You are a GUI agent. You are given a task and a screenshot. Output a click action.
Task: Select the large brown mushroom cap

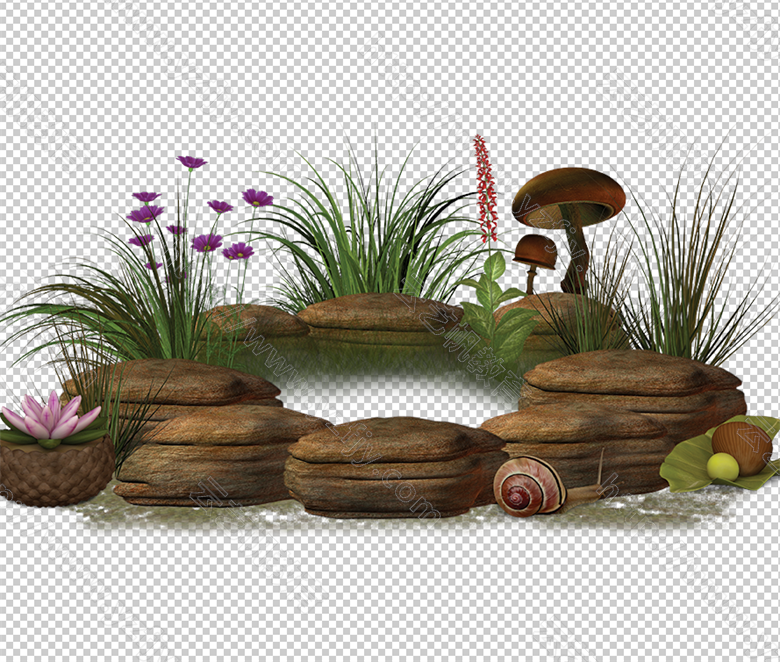[569, 197]
